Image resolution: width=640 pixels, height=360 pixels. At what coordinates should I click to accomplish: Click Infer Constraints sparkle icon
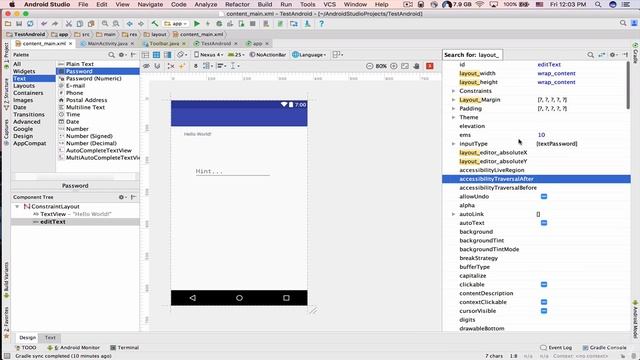pos(182,66)
